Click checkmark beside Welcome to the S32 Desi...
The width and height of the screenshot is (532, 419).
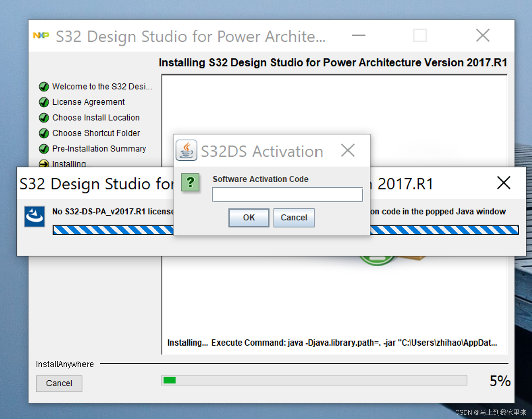(x=44, y=87)
